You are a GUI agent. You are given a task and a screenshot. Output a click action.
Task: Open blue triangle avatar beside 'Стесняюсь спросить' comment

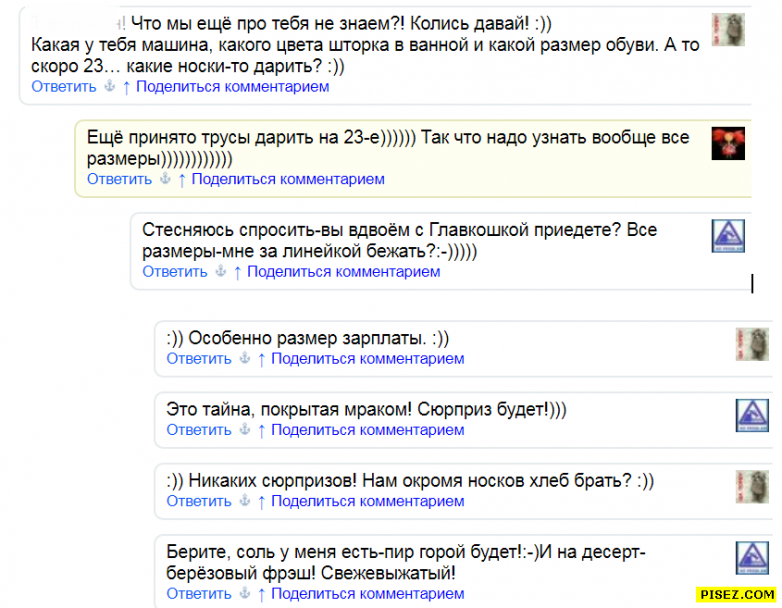(x=728, y=236)
